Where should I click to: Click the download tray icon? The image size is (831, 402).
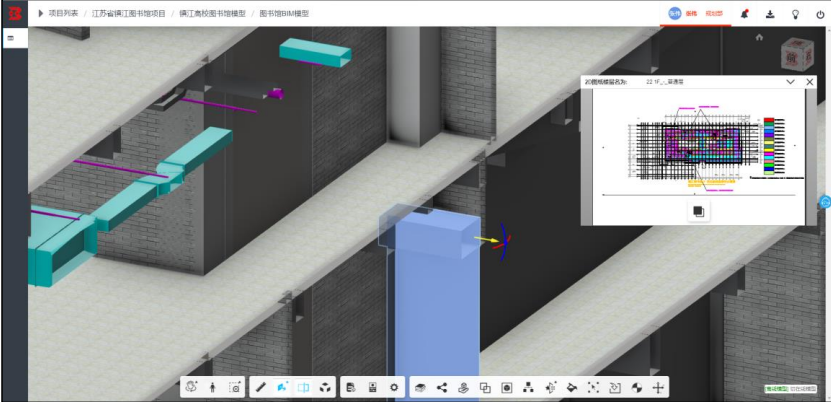pos(770,14)
